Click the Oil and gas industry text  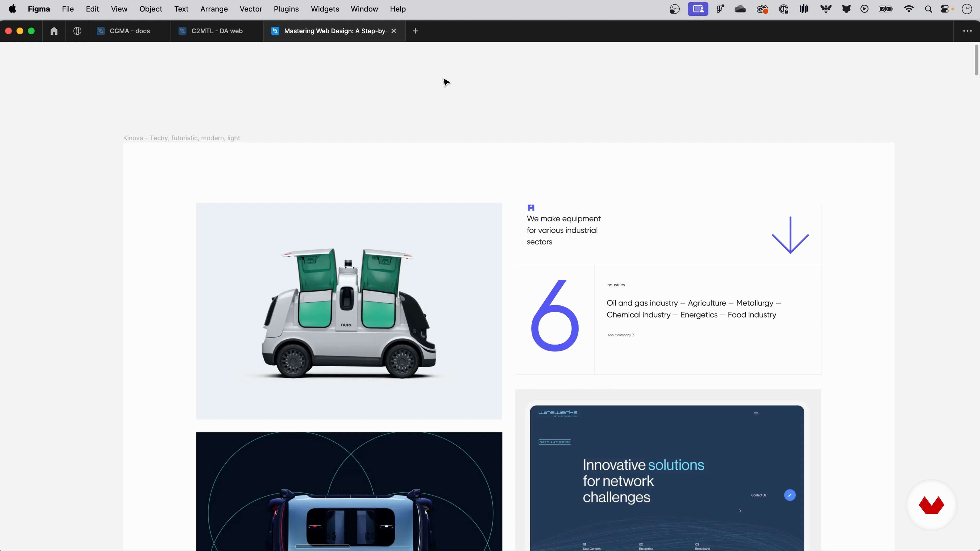694,309
